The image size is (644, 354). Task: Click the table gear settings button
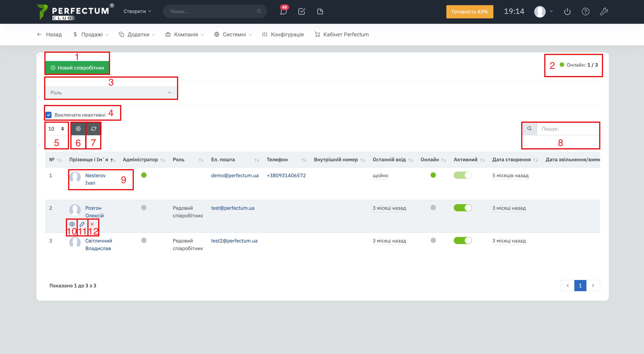pyautogui.click(x=78, y=129)
